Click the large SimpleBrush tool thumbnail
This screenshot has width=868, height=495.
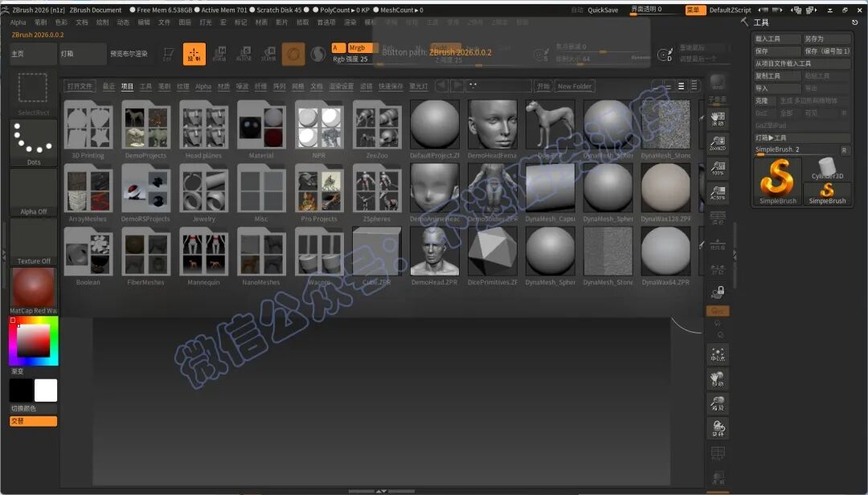point(777,182)
